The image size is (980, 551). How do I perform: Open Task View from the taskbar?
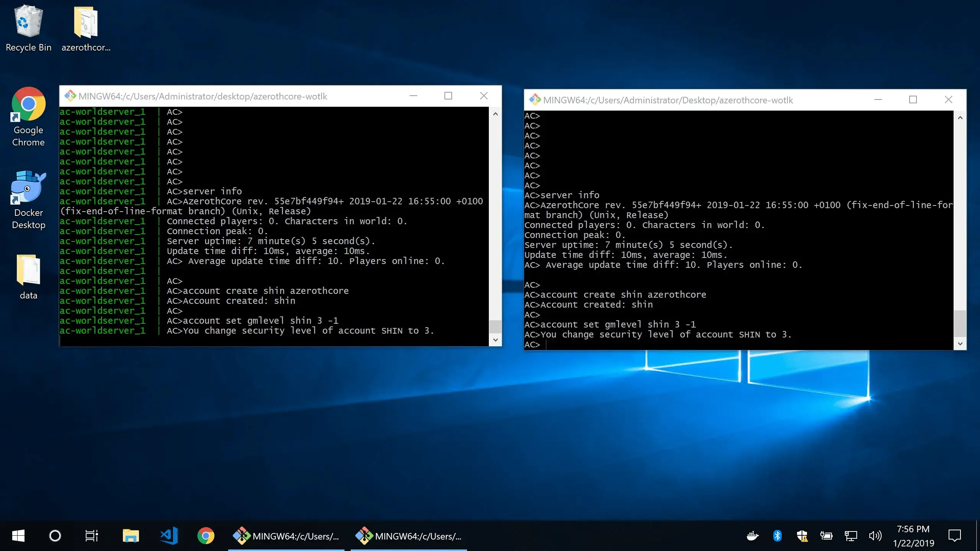point(91,536)
